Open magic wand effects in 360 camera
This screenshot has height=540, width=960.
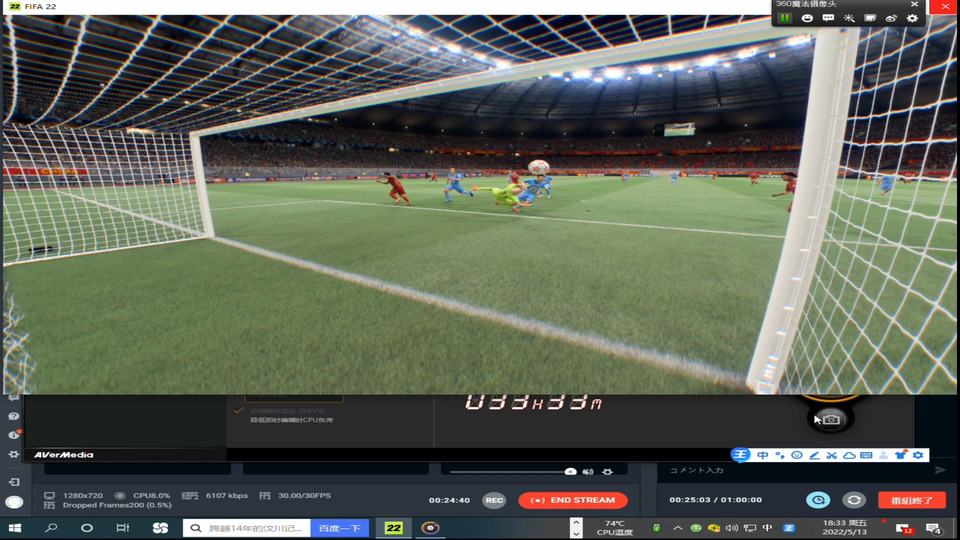(849, 18)
